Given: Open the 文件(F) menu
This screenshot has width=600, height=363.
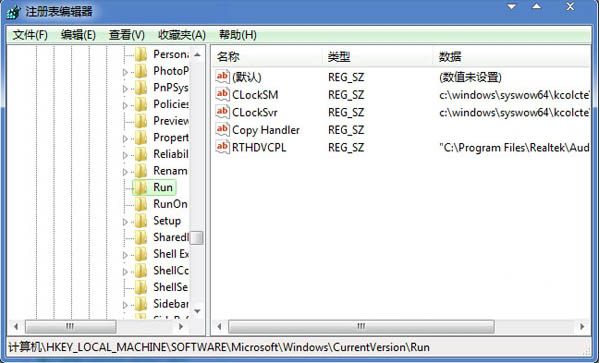Looking at the screenshot, I should 30,35.
